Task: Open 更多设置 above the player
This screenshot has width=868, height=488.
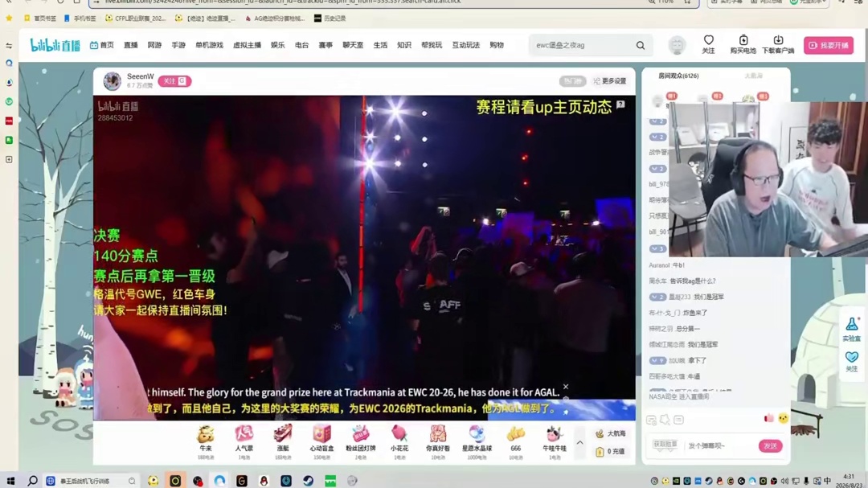Action: click(610, 81)
